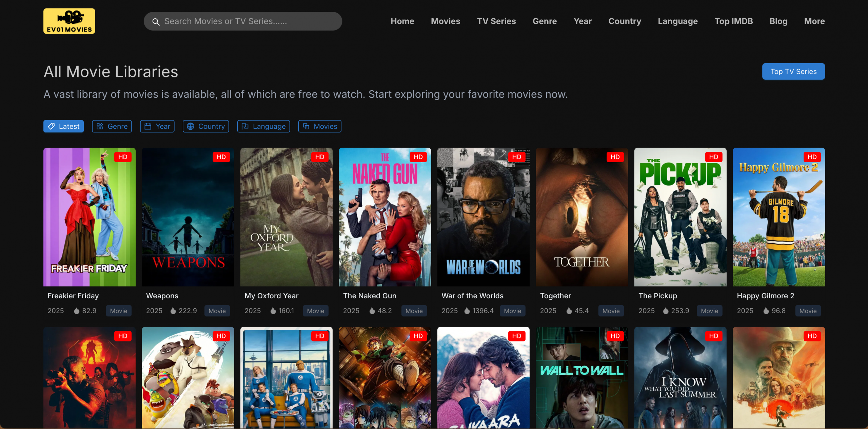Click flame icon beside 82.9 rating
868x429 pixels.
tap(77, 311)
